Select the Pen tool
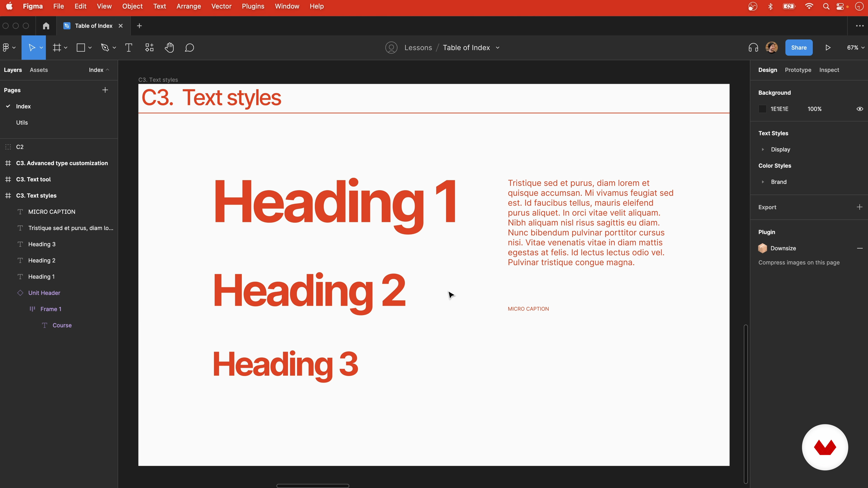This screenshot has height=488, width=868. [x=105, y=47]
